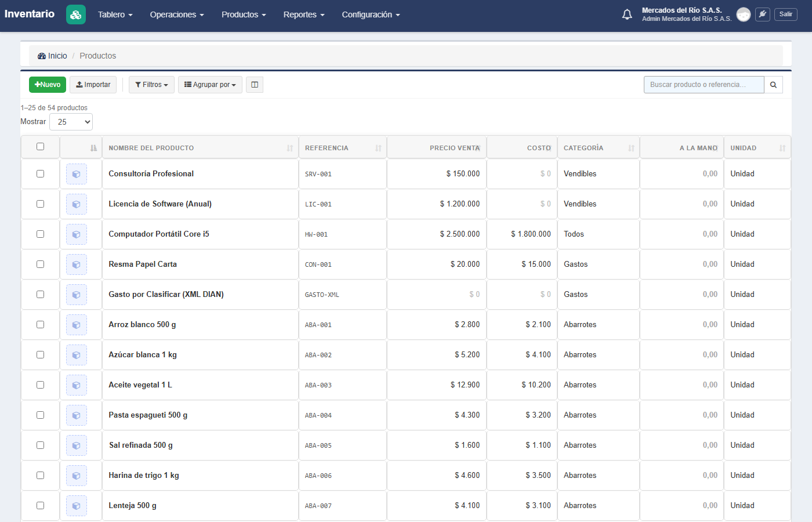This screenshot has height=522, width=812.
Task: Click product image icon for Resma Papel Carta
Action: tap(77, 264)
